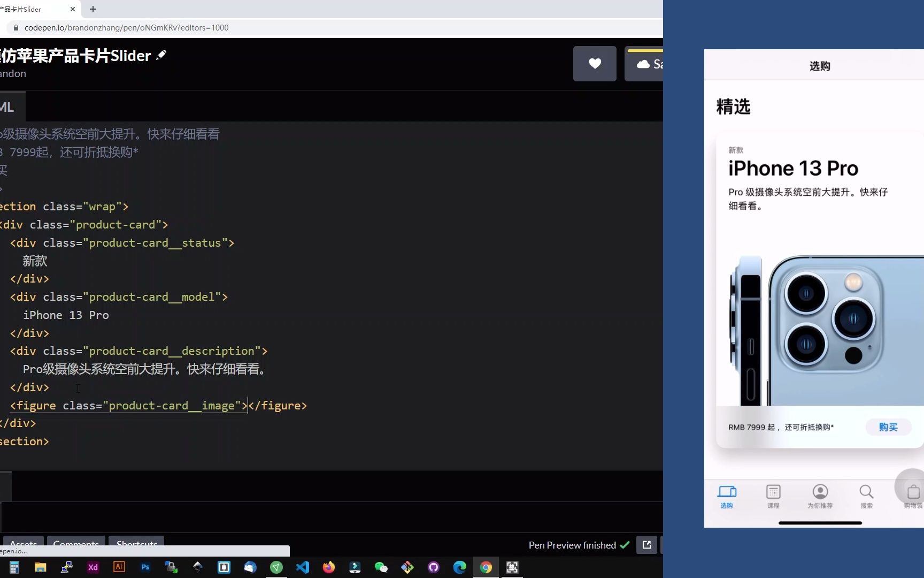Launch Photoshop from the taskbar

click(x=145, y=567)
